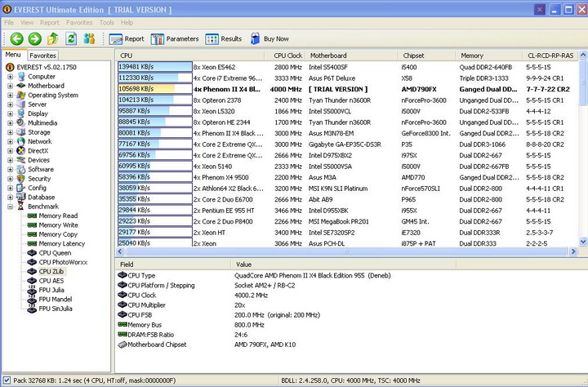The height and width of the screenshot is (387, 588).
Task: Select the 25040 KB/s result bar
Action: point(155,243)
